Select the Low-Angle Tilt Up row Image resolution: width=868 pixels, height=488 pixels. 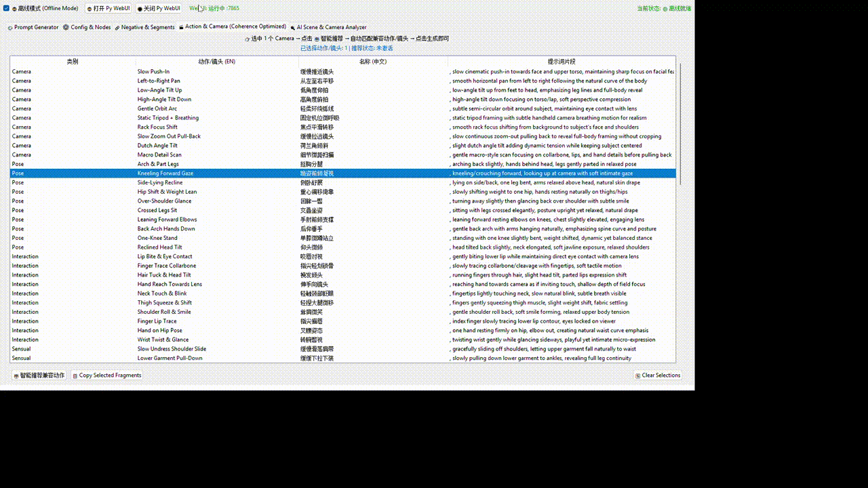pyautogui.click(x=343, y=90)
